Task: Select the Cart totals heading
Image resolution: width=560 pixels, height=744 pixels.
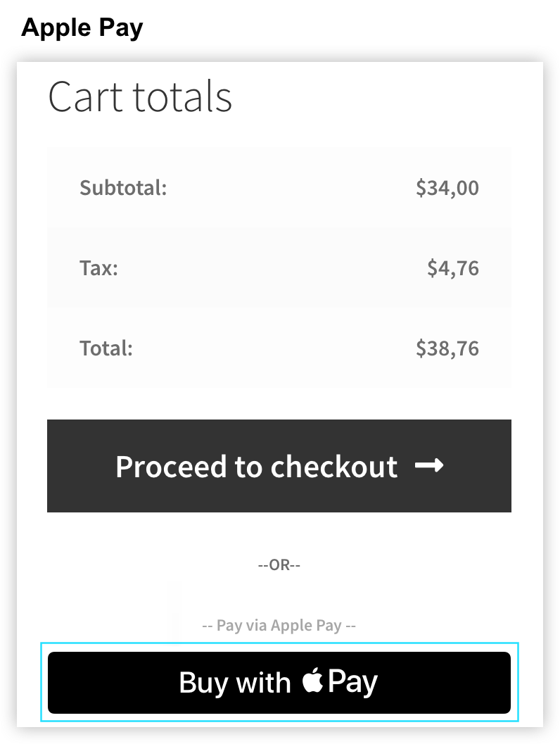Action: [x=140, y=97]
